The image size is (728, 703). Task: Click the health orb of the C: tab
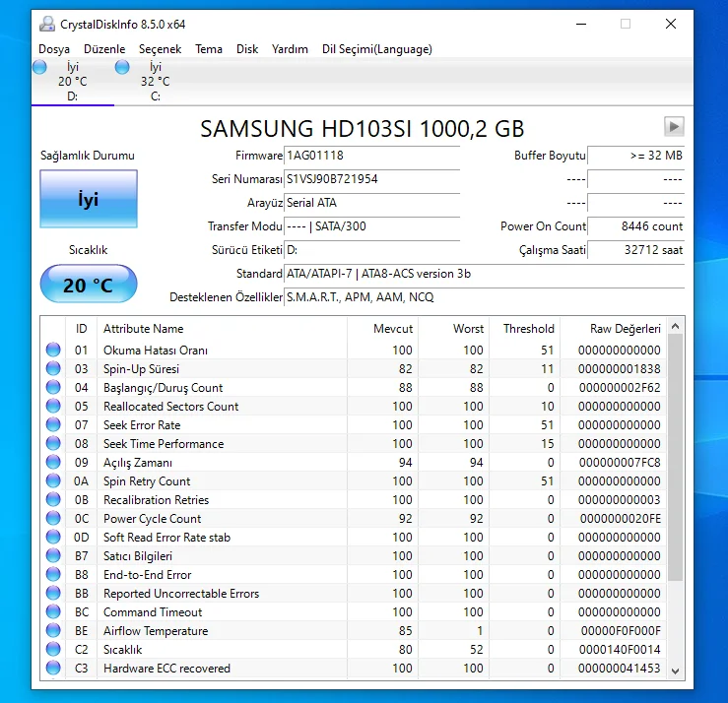(122, 67)
